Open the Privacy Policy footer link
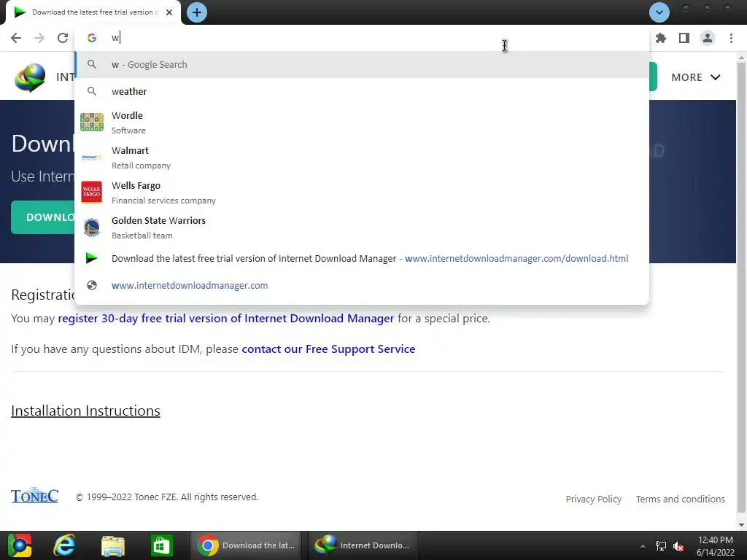 tap(593, 499)
